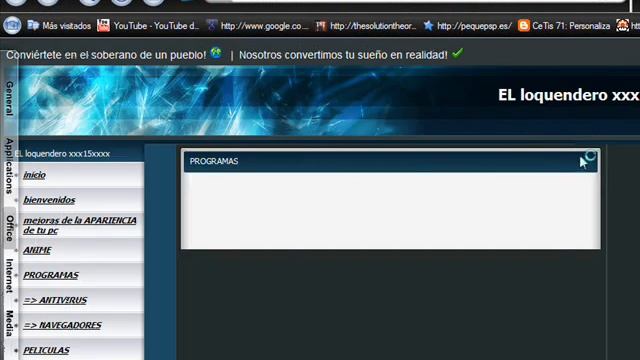
Task: Go to the inicio page
Action: (x=34, y=175)
